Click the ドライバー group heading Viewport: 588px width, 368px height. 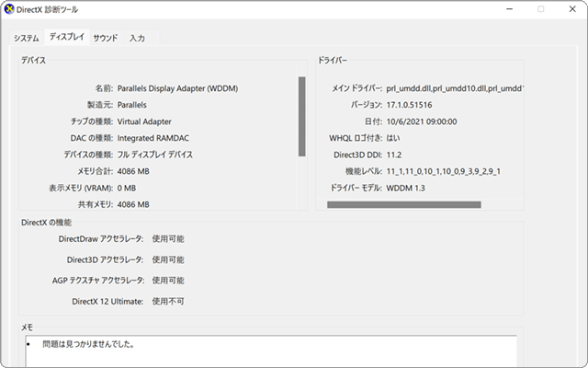click(x=333, y=60)
